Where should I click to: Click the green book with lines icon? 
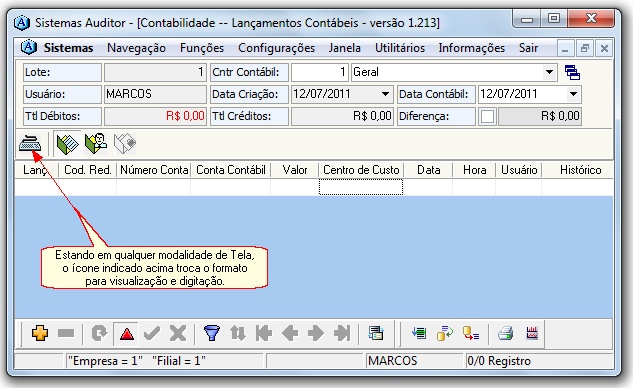tap(67, 143)
